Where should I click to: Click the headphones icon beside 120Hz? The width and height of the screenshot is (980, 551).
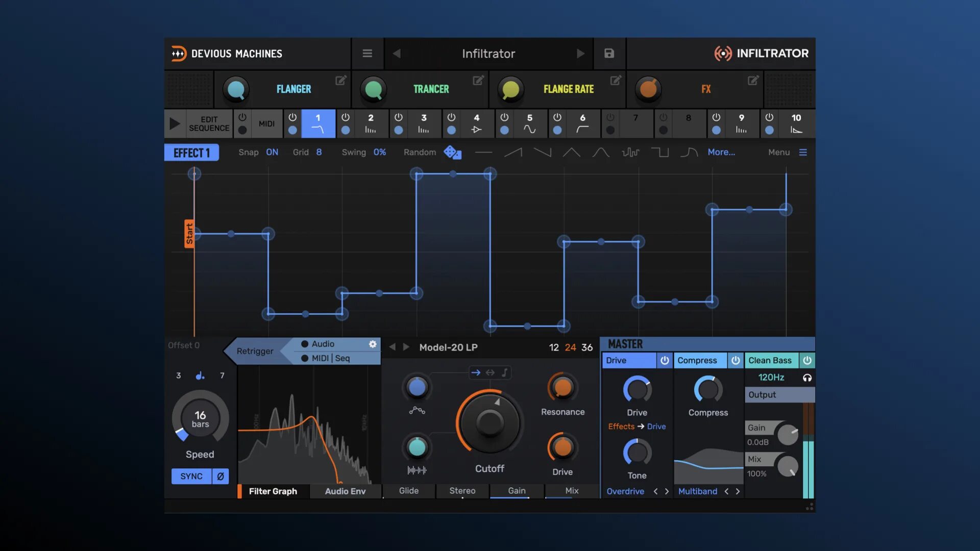pyautogui.click(x=807, y=378)
